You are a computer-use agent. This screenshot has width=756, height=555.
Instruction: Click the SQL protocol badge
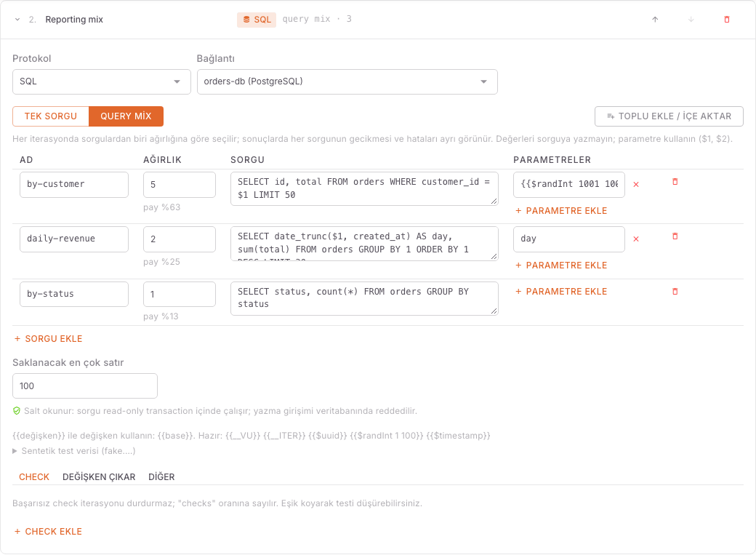[257, 20]
